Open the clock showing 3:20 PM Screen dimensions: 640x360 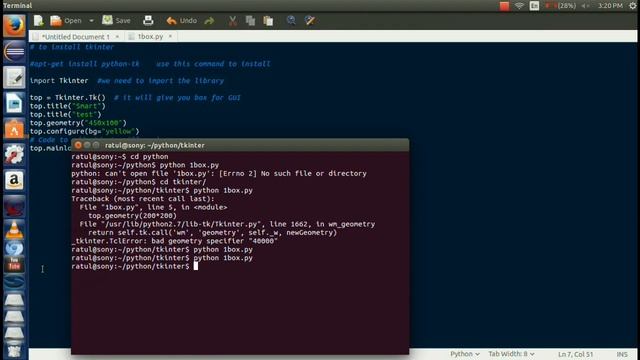coord(610,6)
